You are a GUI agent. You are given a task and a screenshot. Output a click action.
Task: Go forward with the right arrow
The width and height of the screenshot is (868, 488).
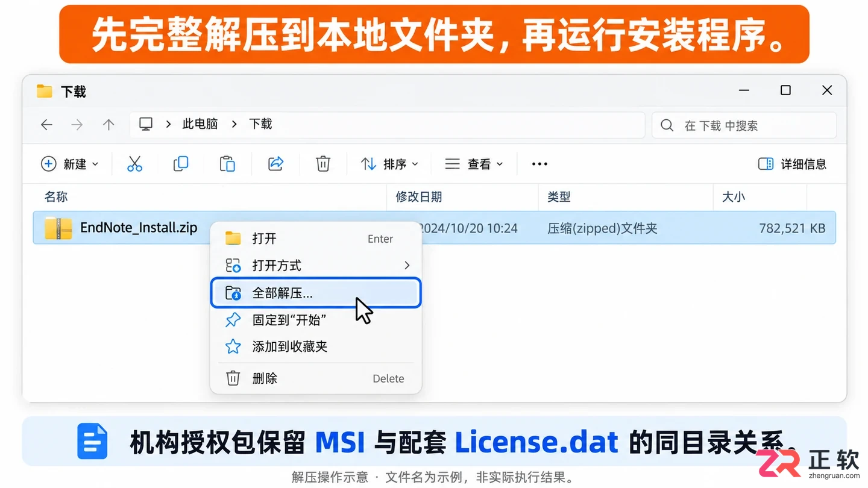click(77, 125)
